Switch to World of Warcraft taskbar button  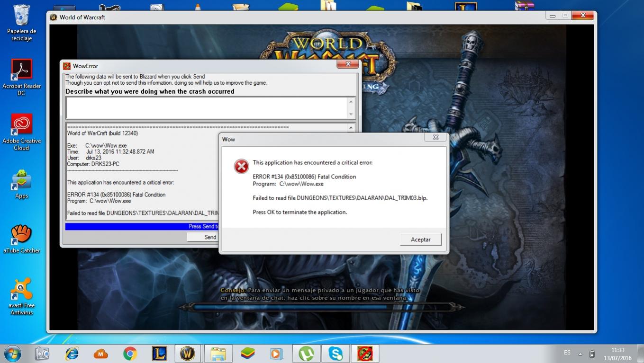coord(188,354)
